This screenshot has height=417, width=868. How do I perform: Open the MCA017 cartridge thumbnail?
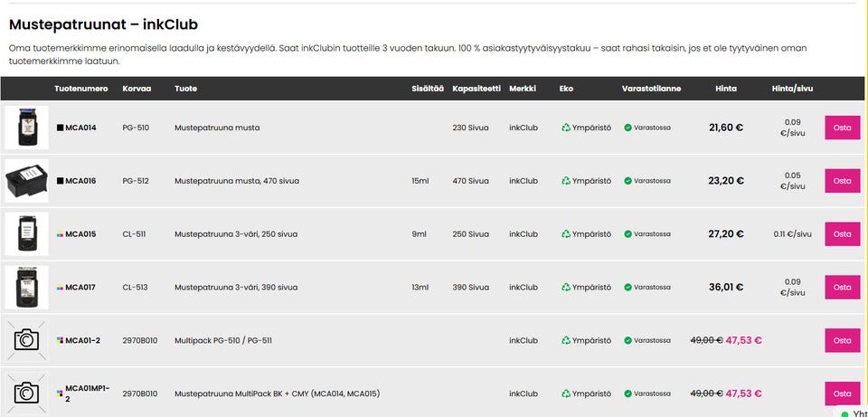26,287
